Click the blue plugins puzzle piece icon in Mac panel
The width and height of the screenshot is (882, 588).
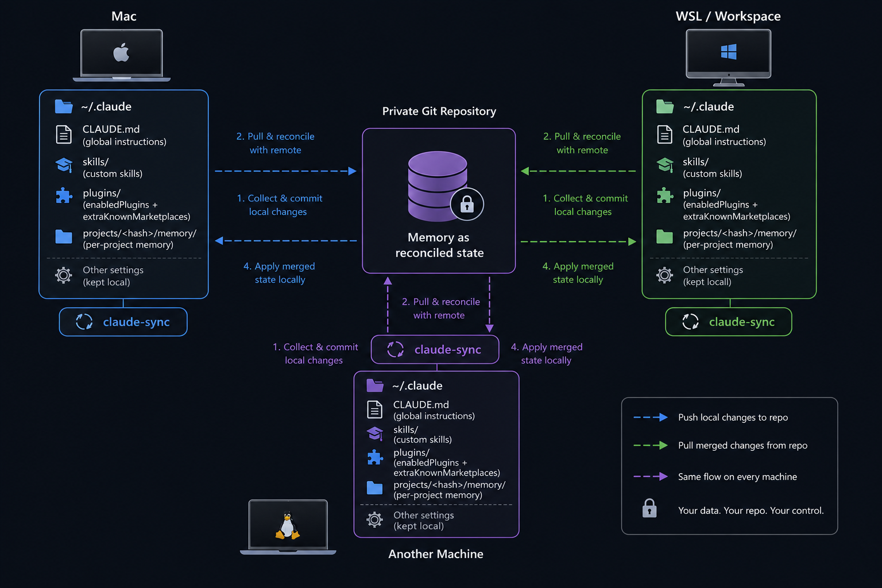coord(64,196)
